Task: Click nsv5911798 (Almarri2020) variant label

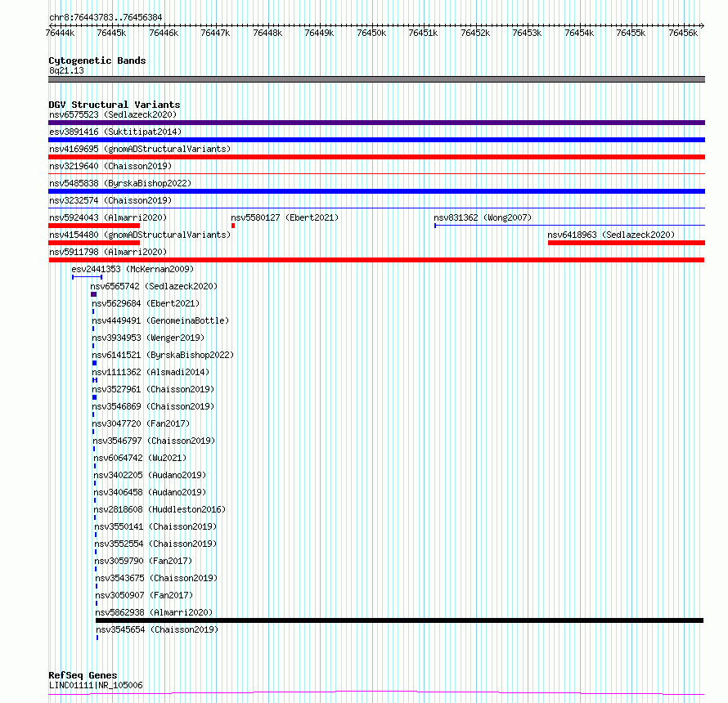Action: (108, 252)
